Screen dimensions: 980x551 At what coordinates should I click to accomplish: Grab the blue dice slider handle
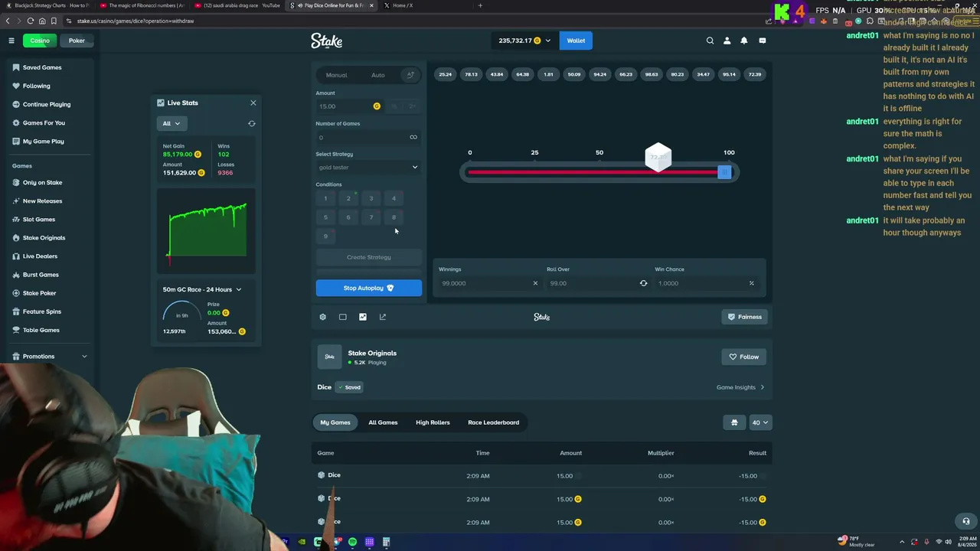(724, 172)
